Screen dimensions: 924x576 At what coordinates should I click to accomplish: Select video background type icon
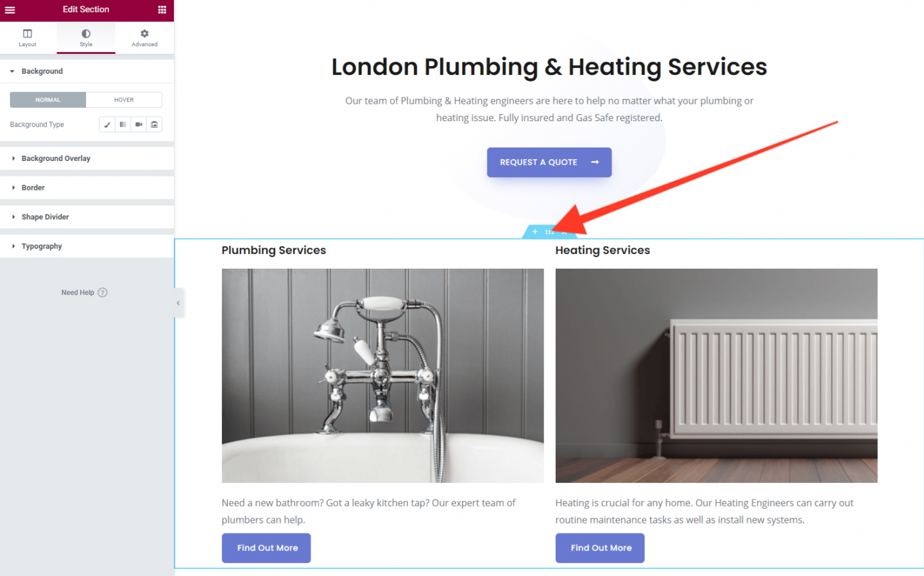pos(139,124)
